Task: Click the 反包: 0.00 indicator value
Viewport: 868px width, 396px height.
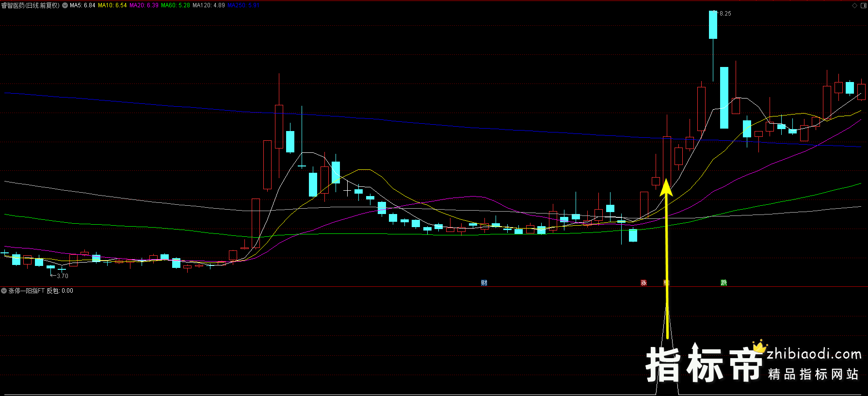Action: click(x=60, y=291)
